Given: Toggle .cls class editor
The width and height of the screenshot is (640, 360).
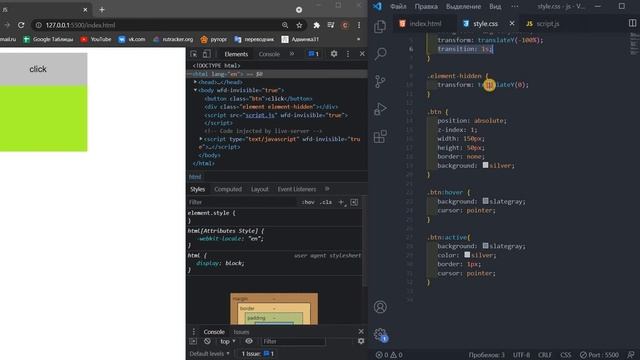Looking at the screenshot, I should click(x=326, y=202).
